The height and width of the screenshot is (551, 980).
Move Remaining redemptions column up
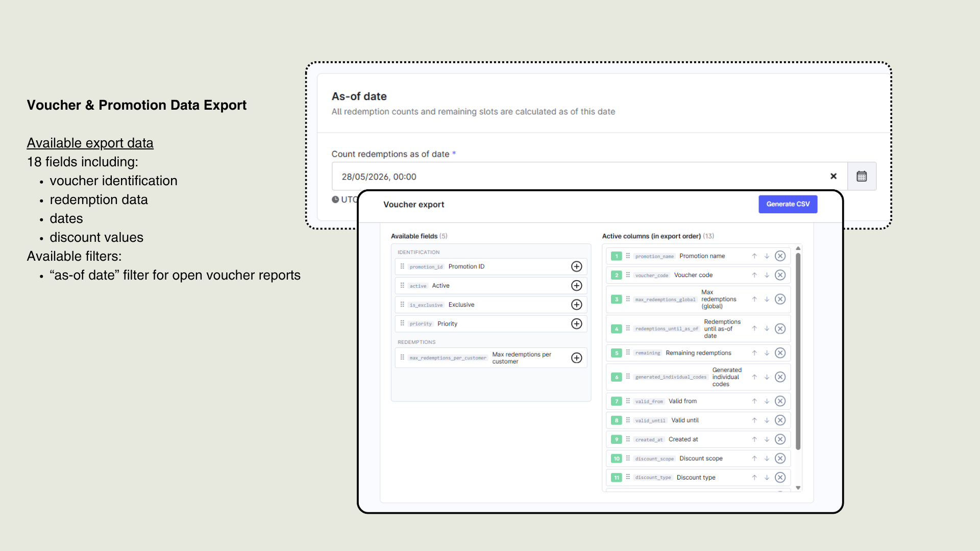coord(754,353)
